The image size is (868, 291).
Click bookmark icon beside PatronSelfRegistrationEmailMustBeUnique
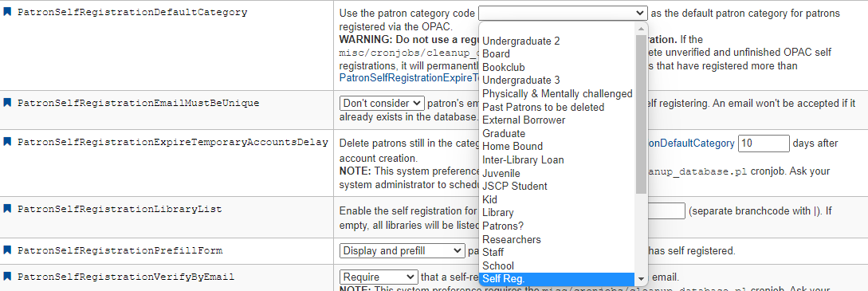(8, 102)
